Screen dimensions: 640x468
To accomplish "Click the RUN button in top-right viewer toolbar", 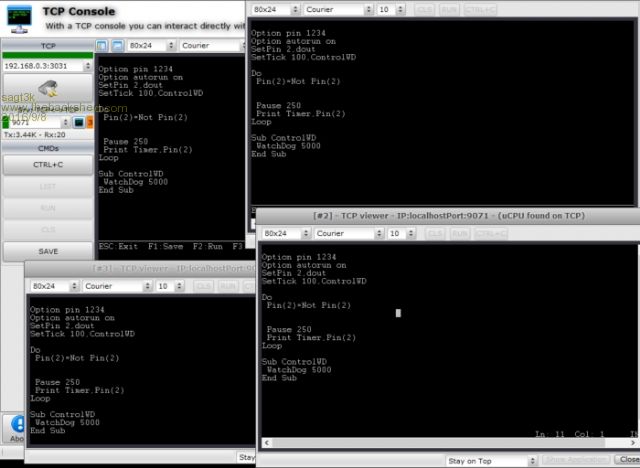I will pos(450,9).
